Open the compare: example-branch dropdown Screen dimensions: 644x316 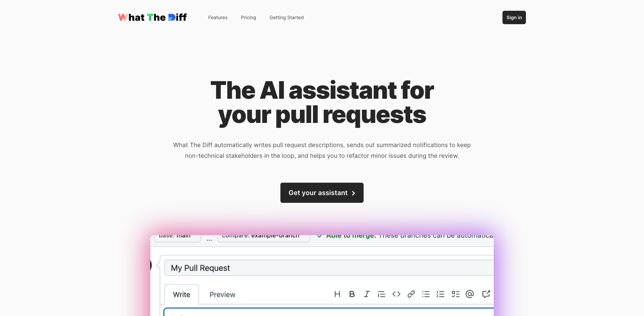click(264, 237)
